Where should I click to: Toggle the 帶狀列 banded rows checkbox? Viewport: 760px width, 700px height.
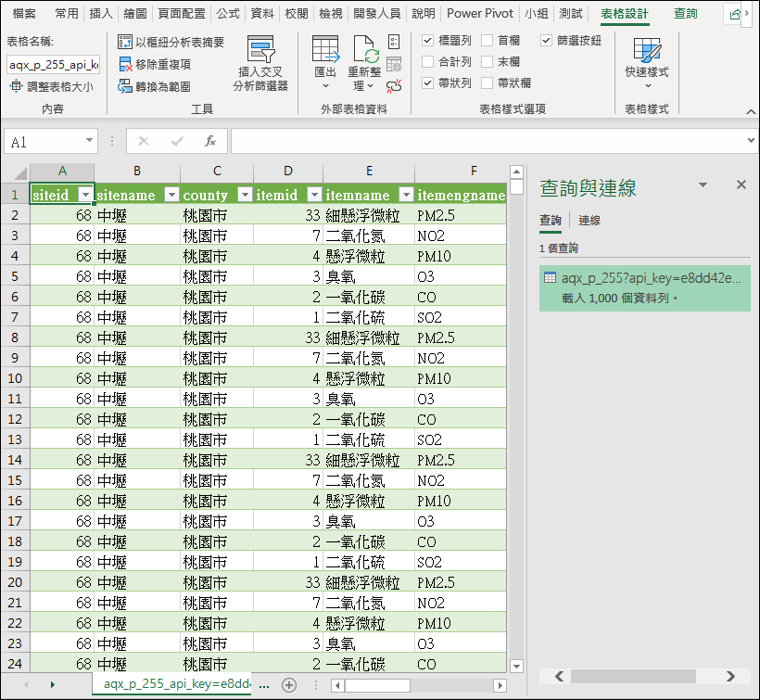pyautogui.click(x=427, y=83)
